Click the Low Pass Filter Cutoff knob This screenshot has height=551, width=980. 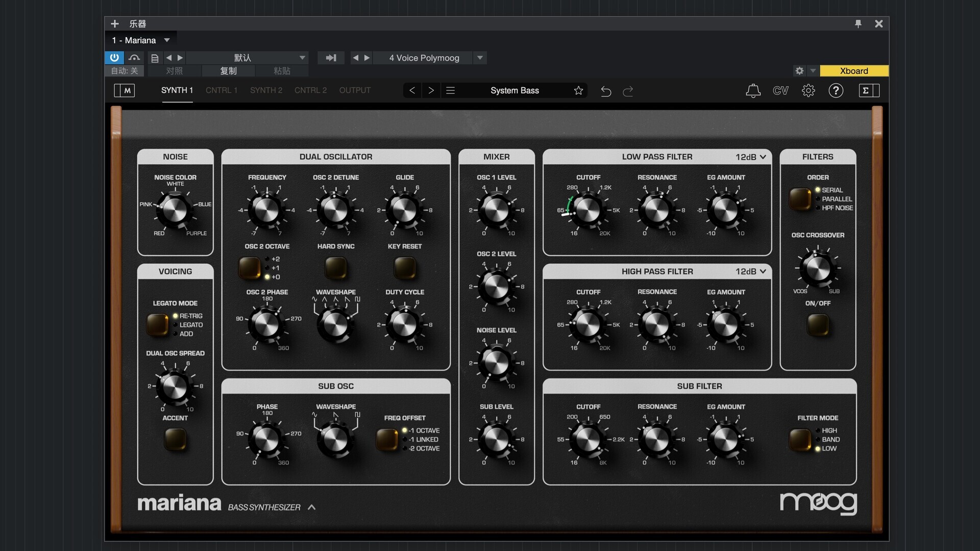[x=587, y=210]
